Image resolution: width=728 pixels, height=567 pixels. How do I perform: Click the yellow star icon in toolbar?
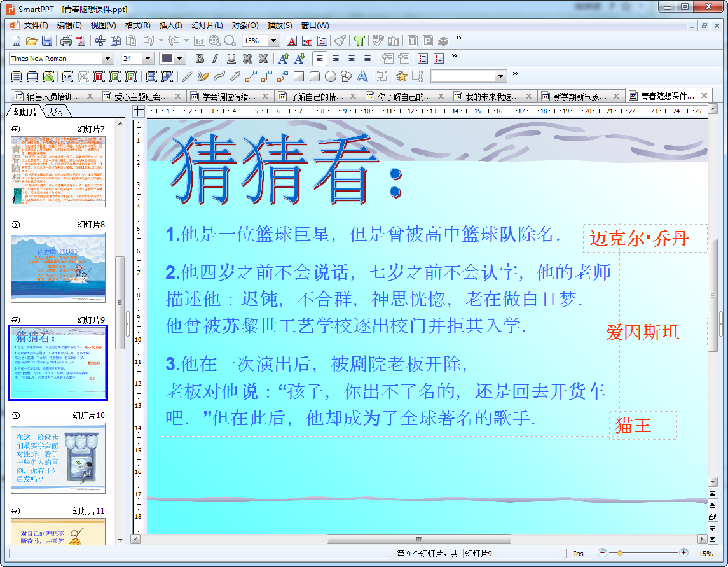coord(402,76)
